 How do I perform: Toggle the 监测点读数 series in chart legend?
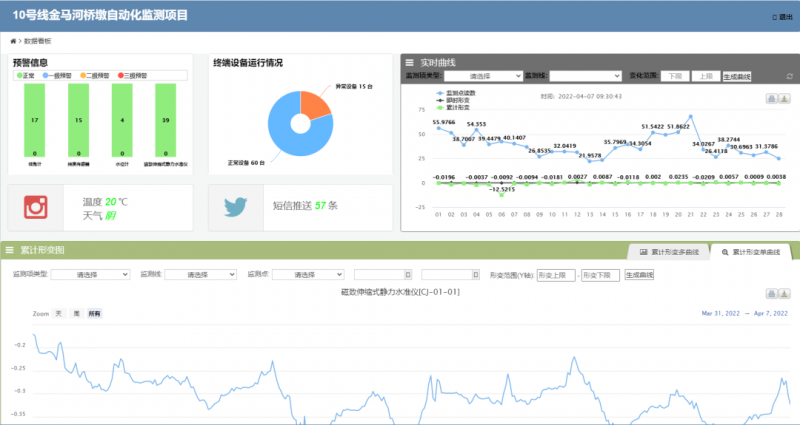click(x=456, y=93)
